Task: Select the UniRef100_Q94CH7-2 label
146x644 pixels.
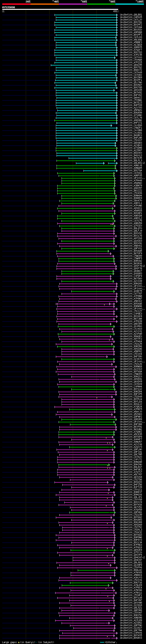Action: [132, 557]
